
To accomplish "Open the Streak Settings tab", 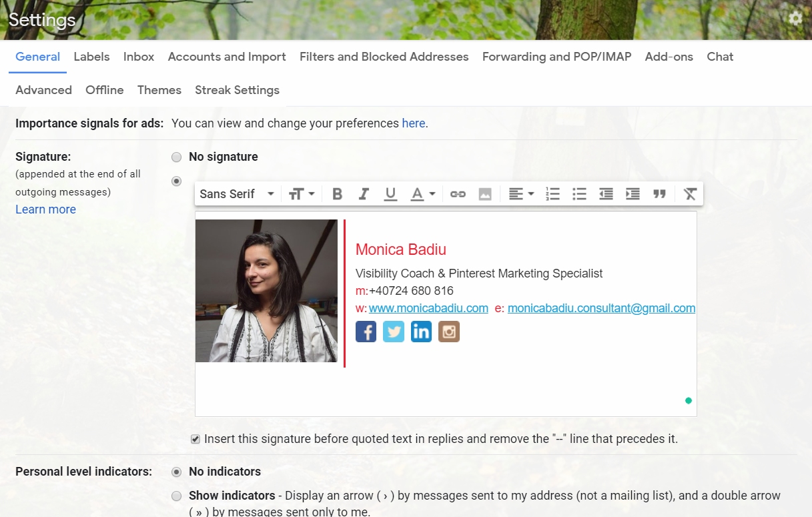I will (237, 90).
